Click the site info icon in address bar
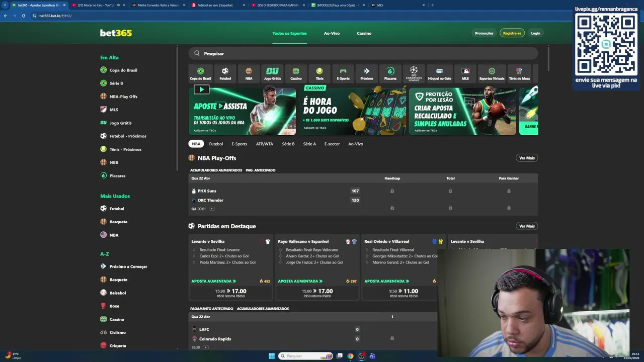This screenshot has height=362, width=644. [34, 16]
